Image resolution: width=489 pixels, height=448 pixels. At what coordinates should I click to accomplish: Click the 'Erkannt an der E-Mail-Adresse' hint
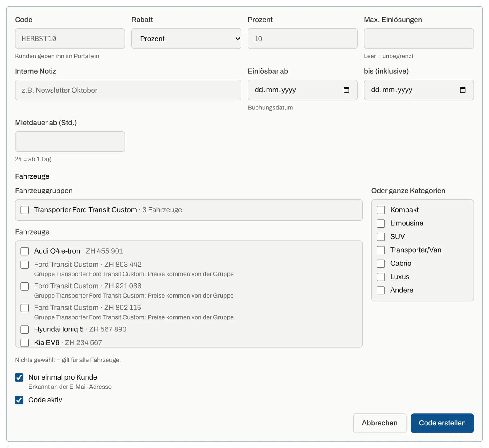70,387
